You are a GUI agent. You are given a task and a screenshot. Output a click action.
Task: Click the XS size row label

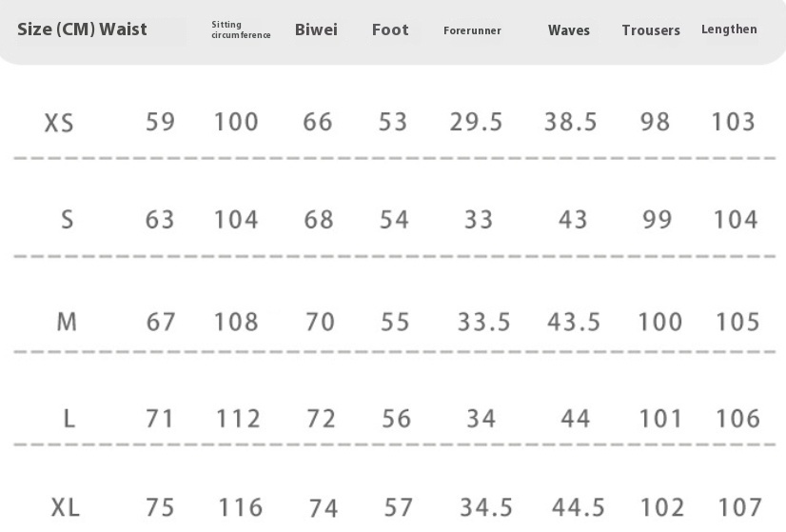click(59, 123)
